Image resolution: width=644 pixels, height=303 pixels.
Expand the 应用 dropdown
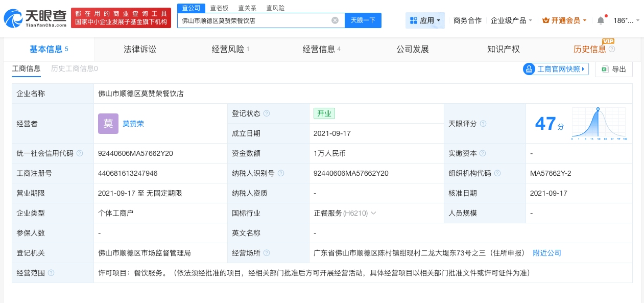[x=425, y=20]
